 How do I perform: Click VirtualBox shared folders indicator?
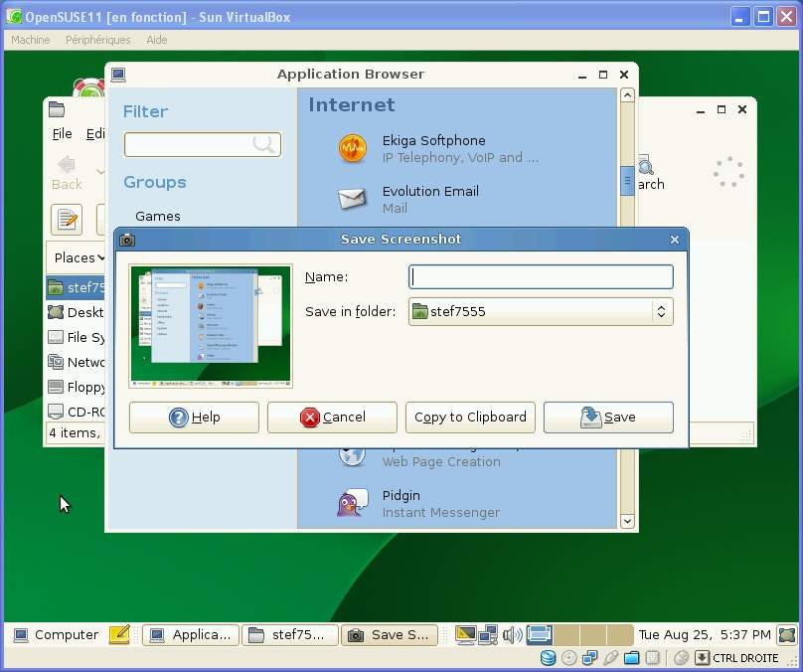[632, 658]
